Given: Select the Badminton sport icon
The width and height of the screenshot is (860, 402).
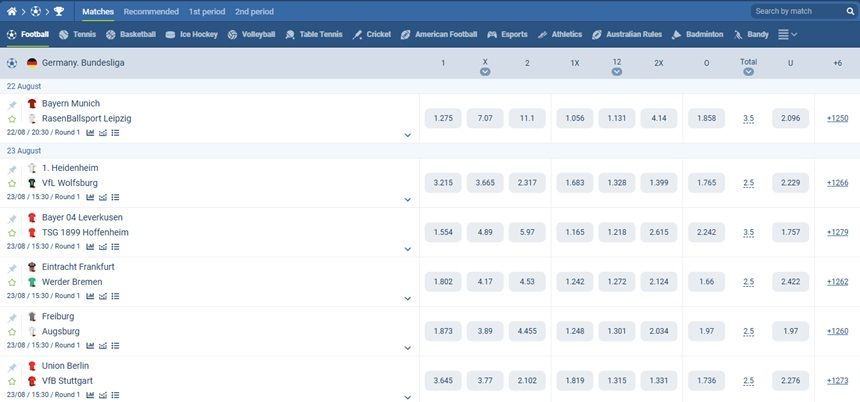Looking at the screenshot, I should pos(676,35).
